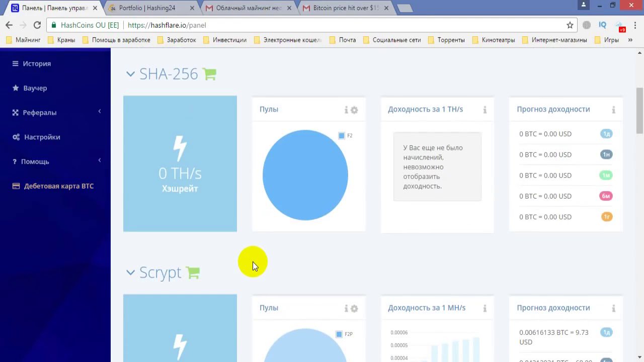This screenshot has width=644, height=362.
Task: Open the Chrome menu button
Action: tap(635, 25)
